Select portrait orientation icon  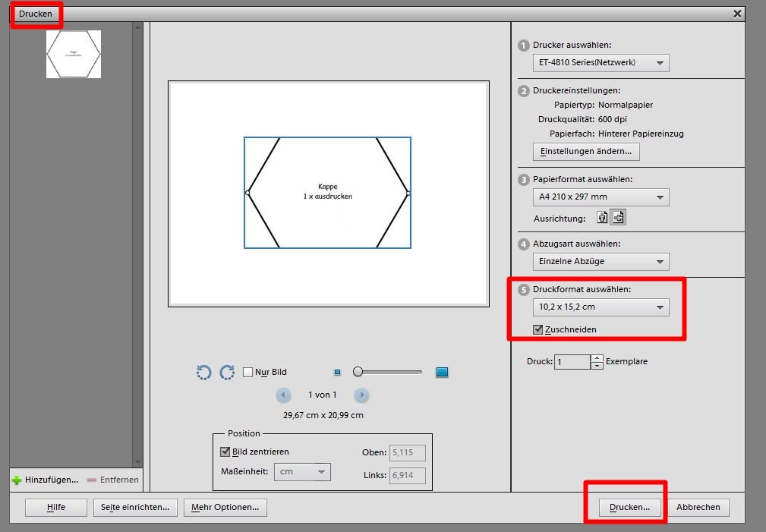(602, 218)
